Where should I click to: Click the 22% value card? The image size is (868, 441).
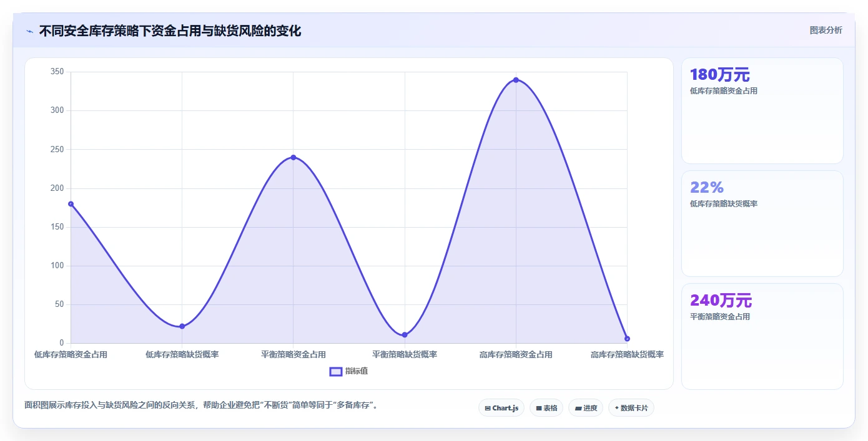762,223
